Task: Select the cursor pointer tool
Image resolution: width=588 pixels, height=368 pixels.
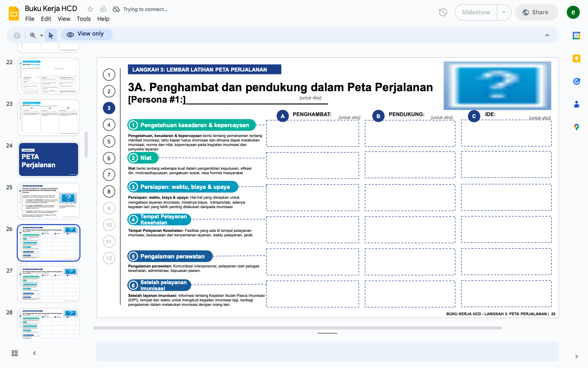Action: click(x=51, y=36)
